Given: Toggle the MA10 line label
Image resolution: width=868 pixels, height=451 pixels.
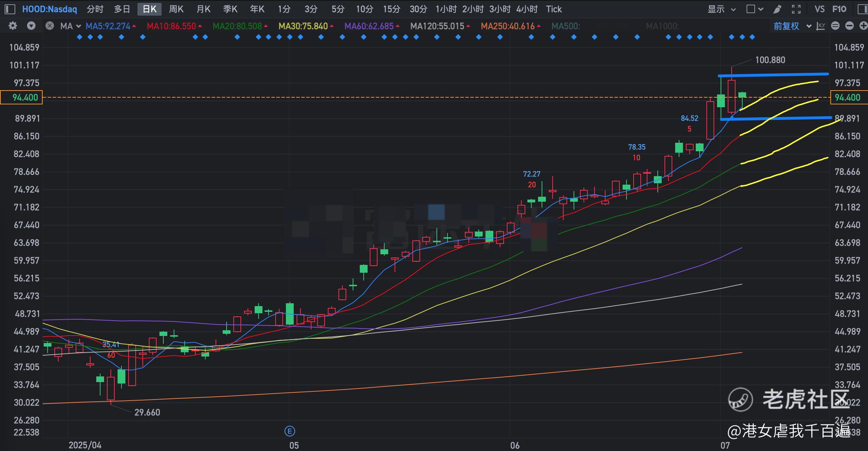Looking at the screenshot, I should tap(174, 26).
